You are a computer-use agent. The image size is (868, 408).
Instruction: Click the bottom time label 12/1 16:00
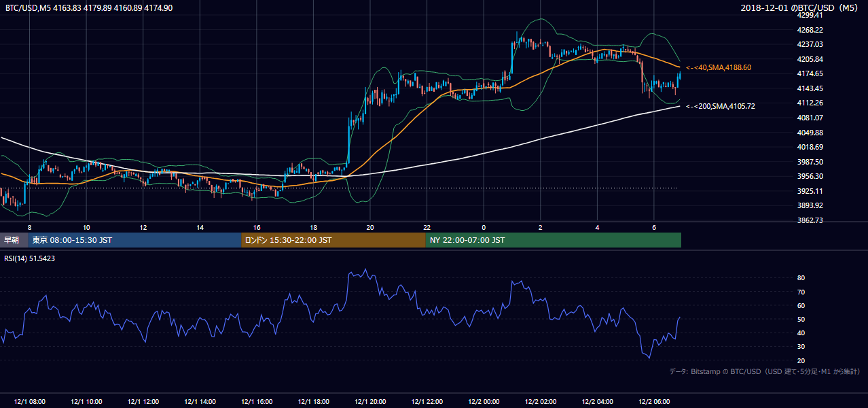257,402
